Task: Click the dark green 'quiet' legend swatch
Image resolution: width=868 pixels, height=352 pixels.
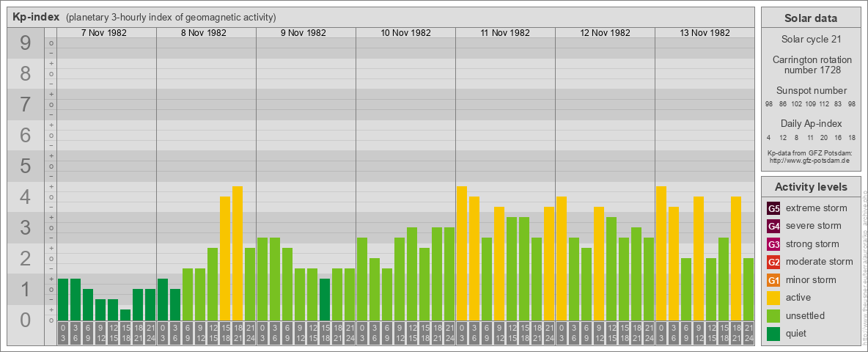Action: tap(773, 333)
